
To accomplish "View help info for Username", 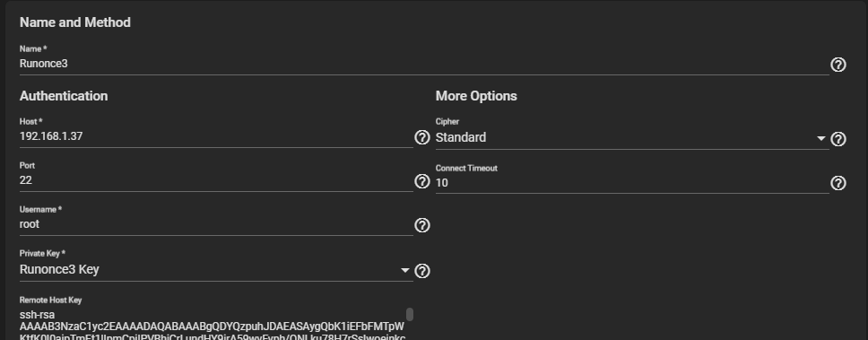I will coord(422,225).
